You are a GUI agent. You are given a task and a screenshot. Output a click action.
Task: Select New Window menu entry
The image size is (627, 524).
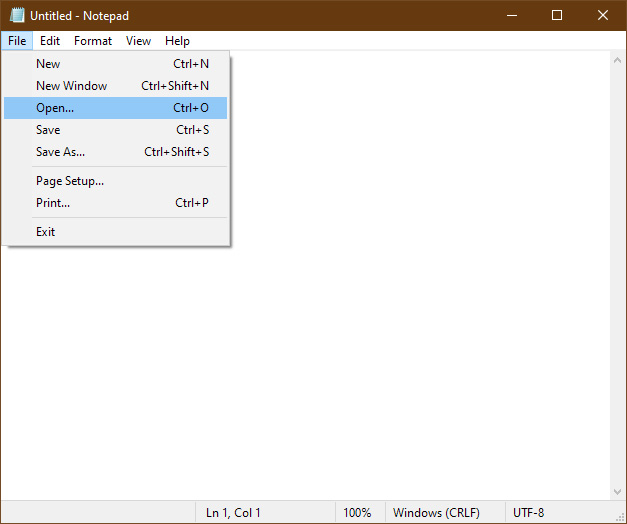tap(116, 86)
